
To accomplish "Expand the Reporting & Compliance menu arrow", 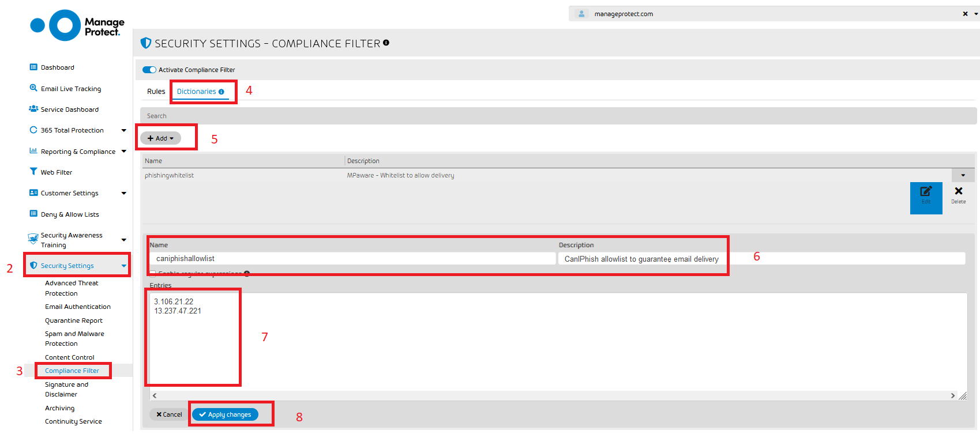I will [x=123, y=152].
